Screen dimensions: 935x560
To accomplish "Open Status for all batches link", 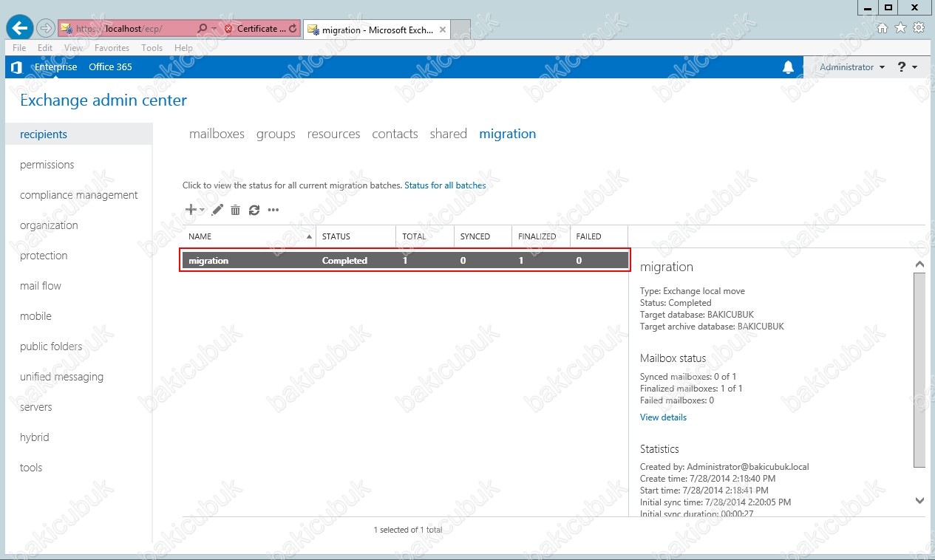I will [x=445, y=185].
